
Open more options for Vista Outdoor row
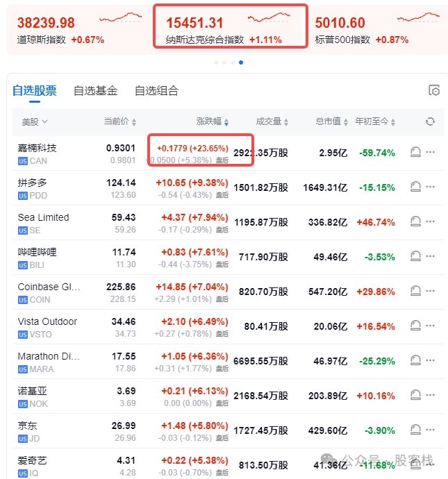click(x=430, y=326)
